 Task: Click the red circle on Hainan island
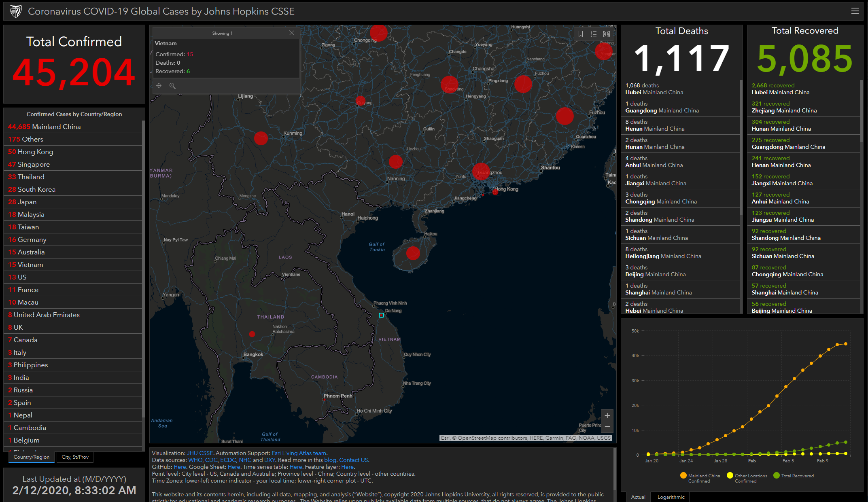pyautogui.click(x=413, y=253)
